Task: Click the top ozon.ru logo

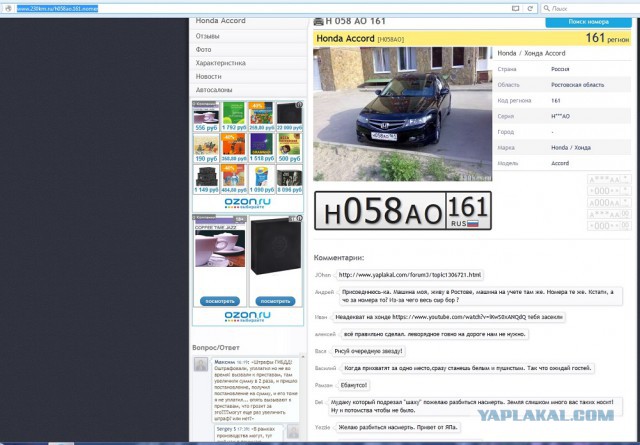Action: [247, 203]
